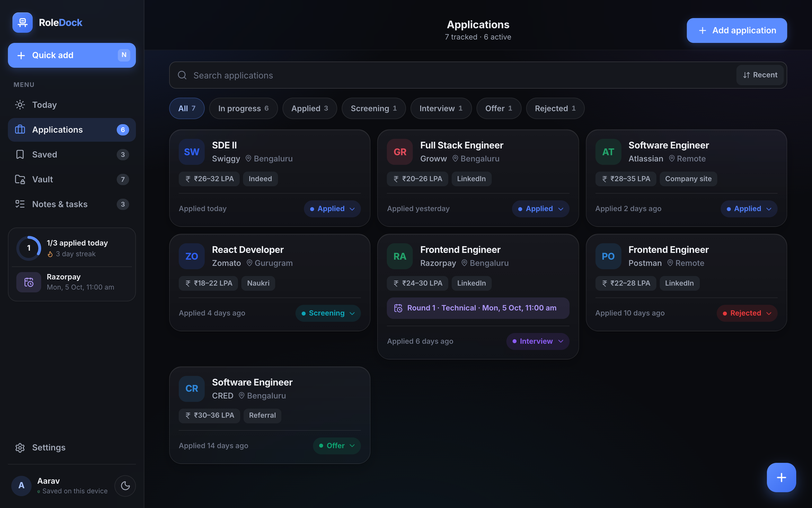Click the React Developer title

click(248, 250)
